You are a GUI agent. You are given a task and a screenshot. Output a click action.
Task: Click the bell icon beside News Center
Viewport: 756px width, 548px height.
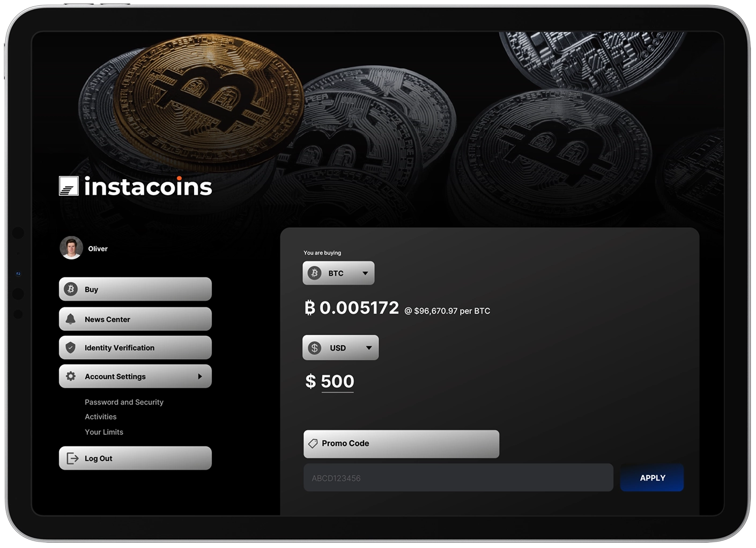71,319
